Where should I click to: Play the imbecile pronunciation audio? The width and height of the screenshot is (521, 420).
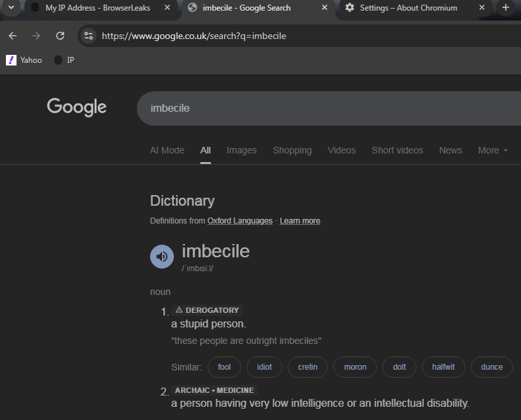[162, 256]
